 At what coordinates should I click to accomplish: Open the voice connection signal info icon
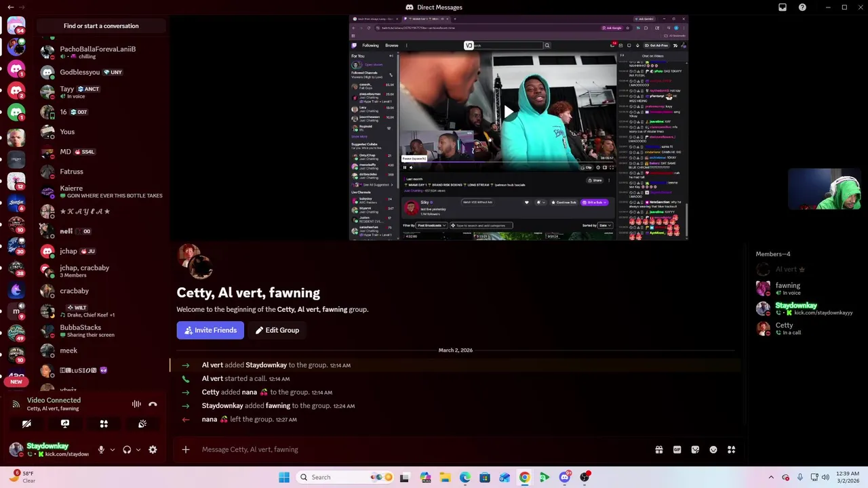[16, 404]
